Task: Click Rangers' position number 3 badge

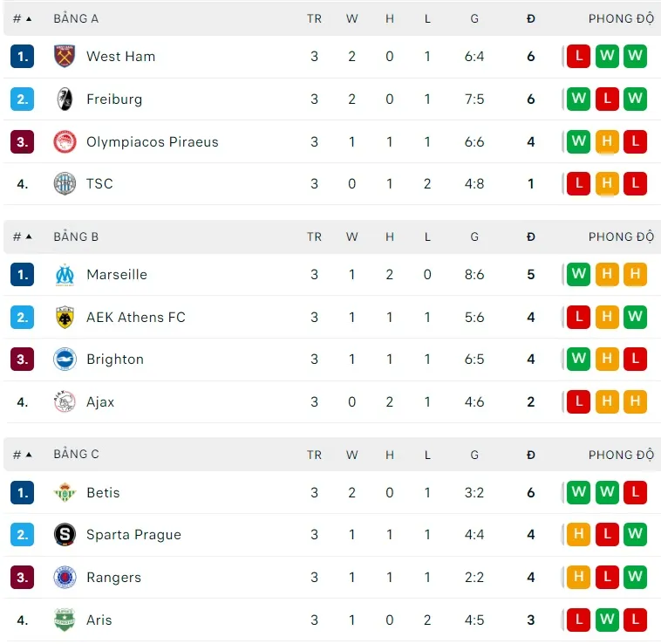Action: [x=23, y=577]
